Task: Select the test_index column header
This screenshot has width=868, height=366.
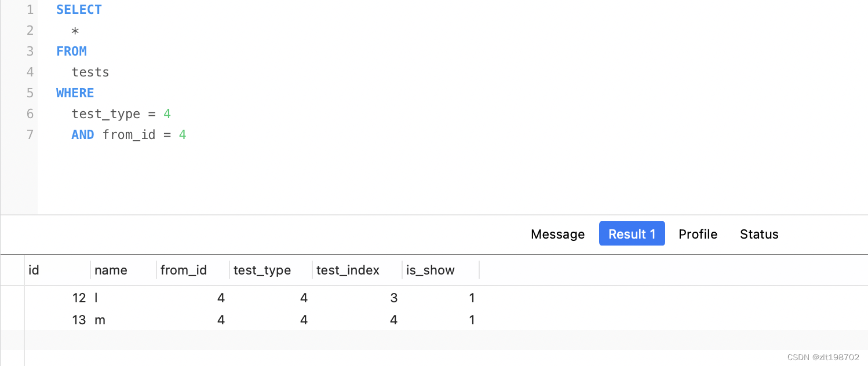Action: [x=348, y=270]
